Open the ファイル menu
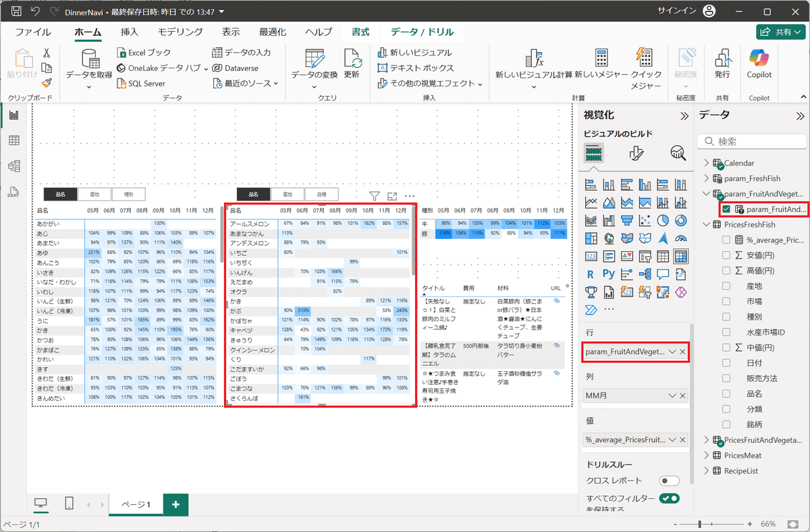The height and width of the screenshot is (532, 810). (x=32, y=32)
